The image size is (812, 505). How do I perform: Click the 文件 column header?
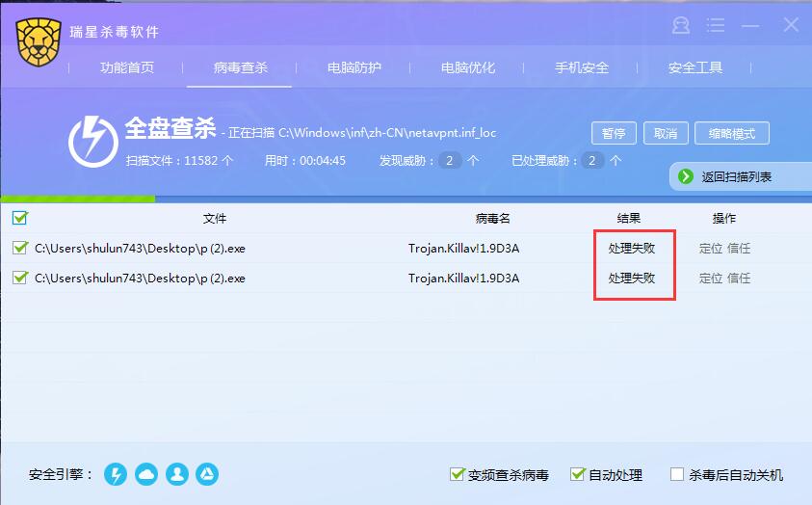pos(215,219)
